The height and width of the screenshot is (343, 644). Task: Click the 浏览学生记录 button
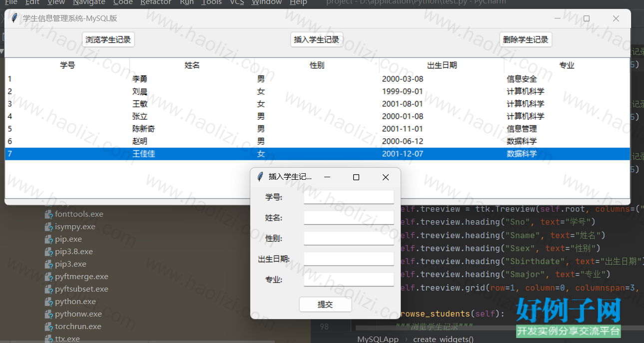click(x=108, y=39)
